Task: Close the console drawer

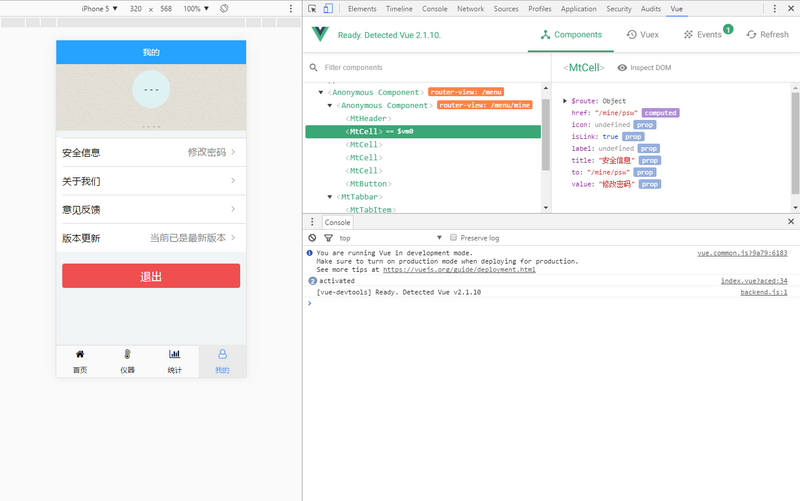Action: [791, 221]
